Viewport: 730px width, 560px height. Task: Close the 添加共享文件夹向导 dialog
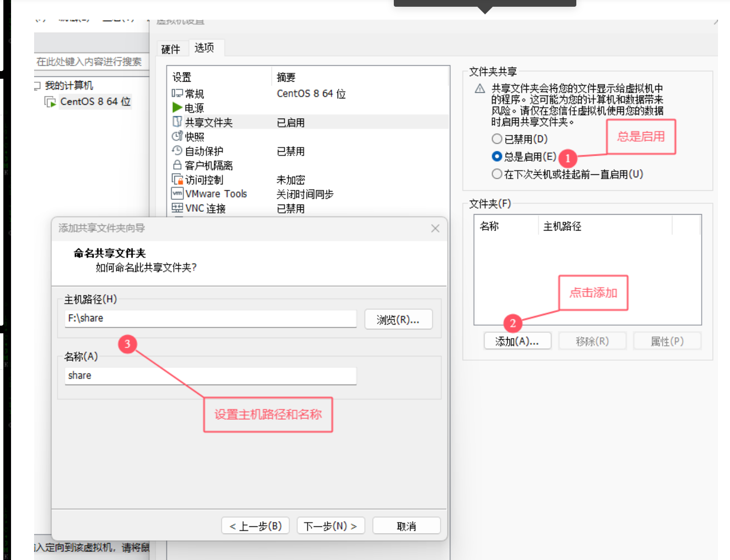click(435, 229)
